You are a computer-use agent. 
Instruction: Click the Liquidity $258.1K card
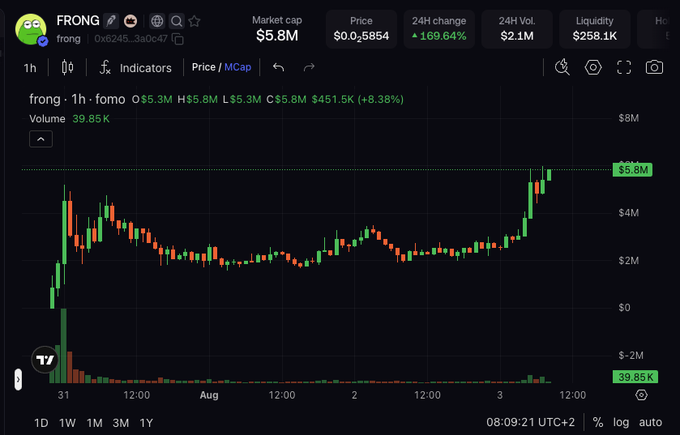(x=595, y=29)
